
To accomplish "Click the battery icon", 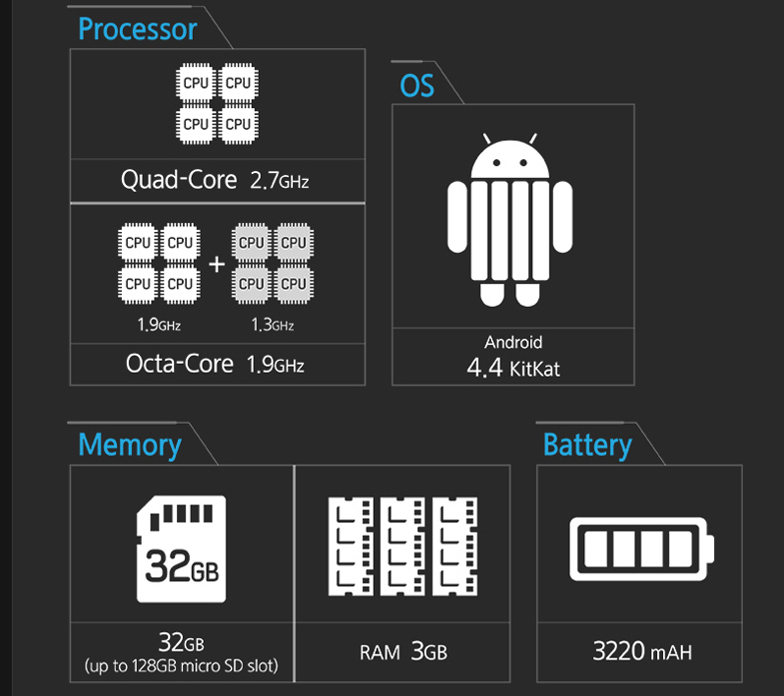I will (642, 549).
